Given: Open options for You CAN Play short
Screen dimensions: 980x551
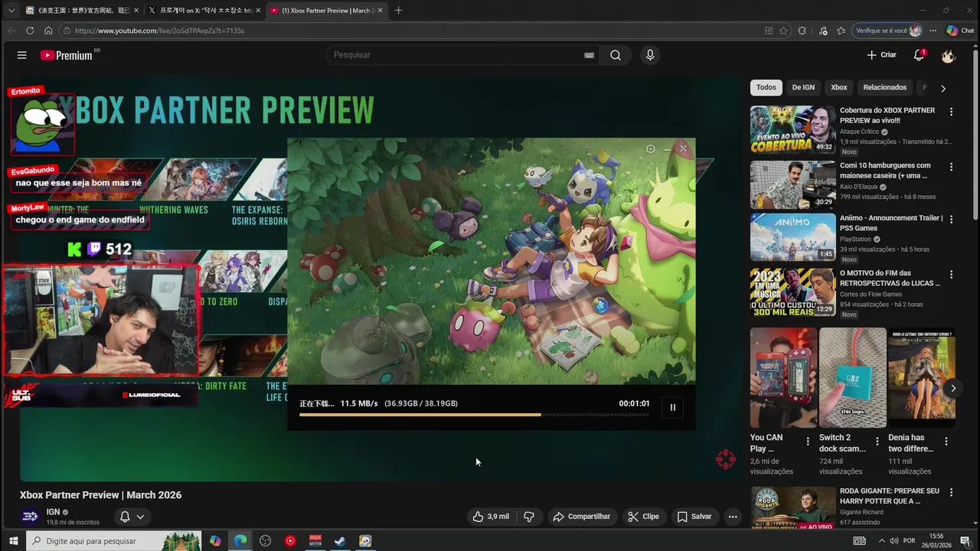Looking at the screenshot, I should 808,442.
